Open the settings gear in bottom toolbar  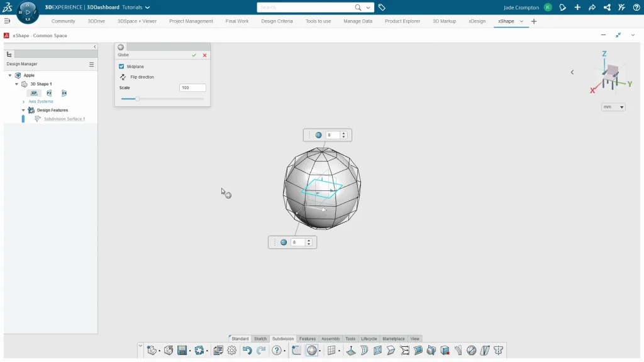pyautogui.click(x=232, y=351)
